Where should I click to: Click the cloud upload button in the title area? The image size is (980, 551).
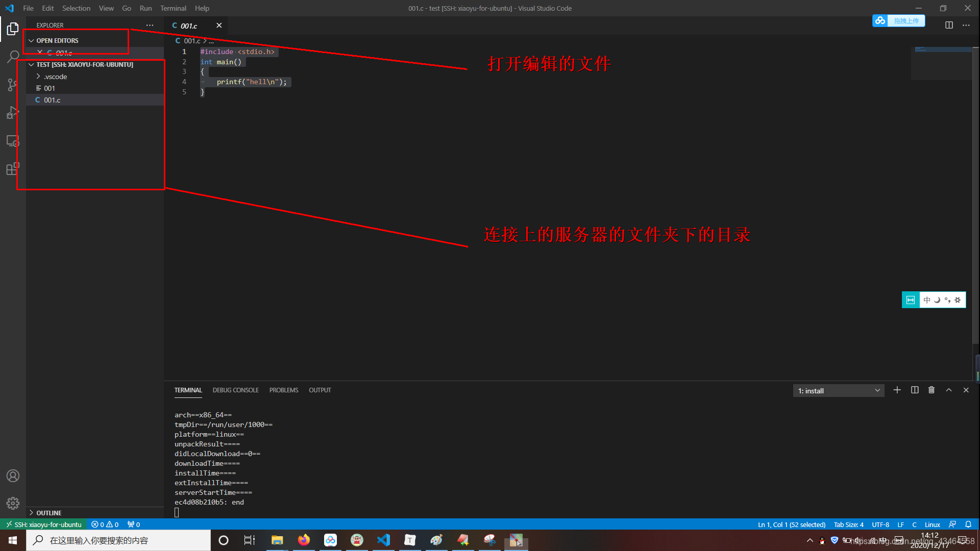point(898,21)
